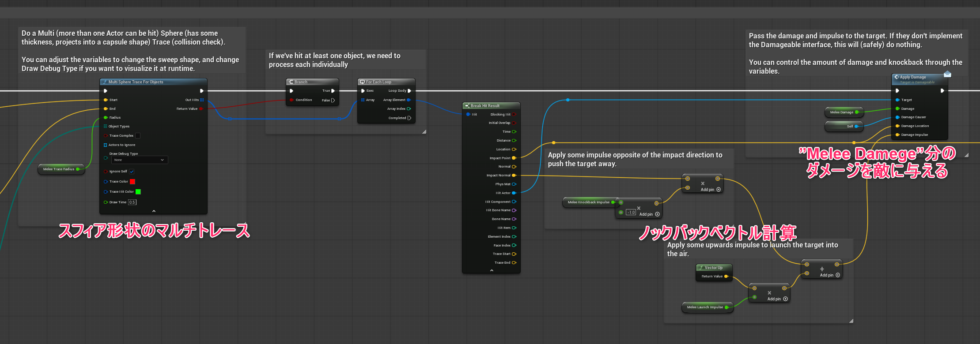Select the Melee Damage variable node
The width and height of the screenshot is (980, 344).
844,112
